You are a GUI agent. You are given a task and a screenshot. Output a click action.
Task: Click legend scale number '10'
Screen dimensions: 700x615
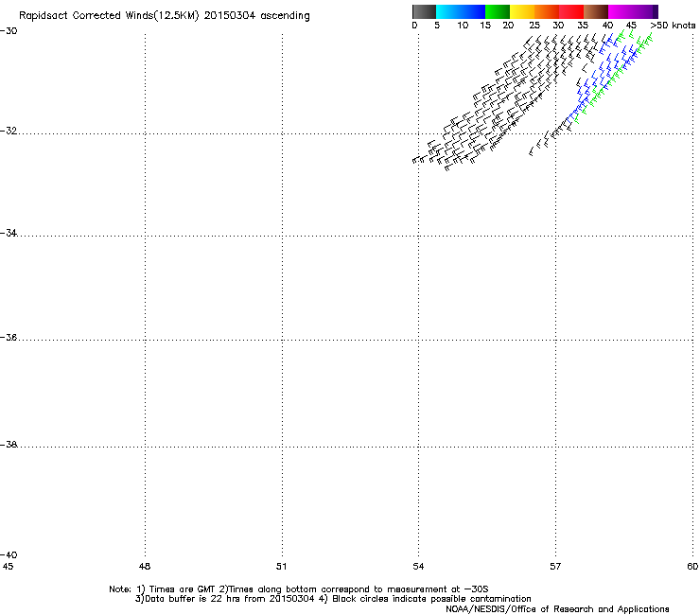pyautogui.click(x=463, y=25)
